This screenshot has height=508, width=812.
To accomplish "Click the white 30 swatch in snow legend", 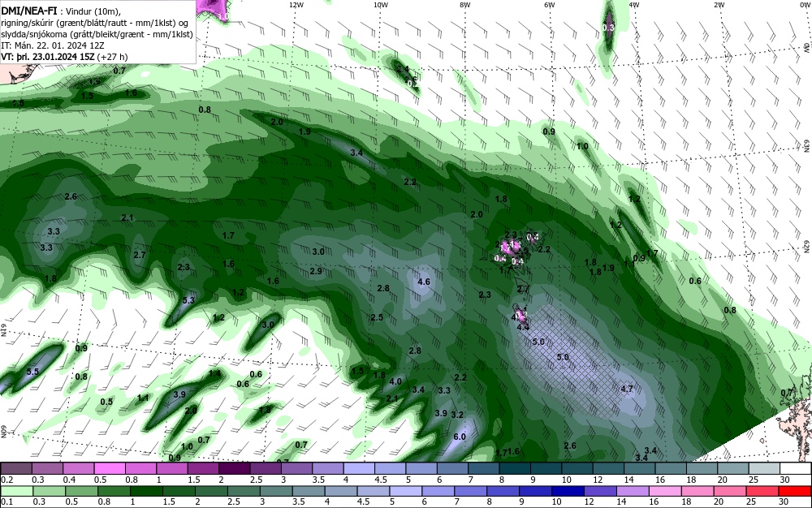I will (x=796, y=469).
